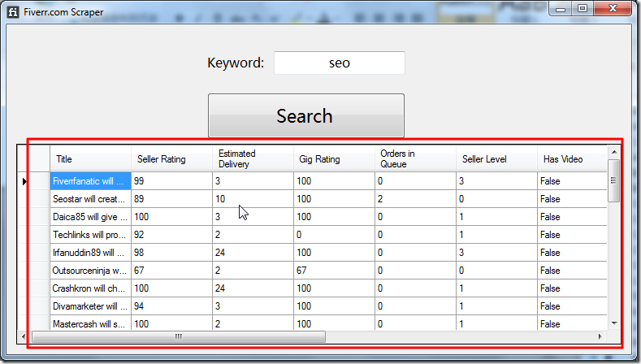This screenshot has height=364, width=641.
Task: Select the 'Fiverrfanatic will ...' title cell
Action: (90, 180)
